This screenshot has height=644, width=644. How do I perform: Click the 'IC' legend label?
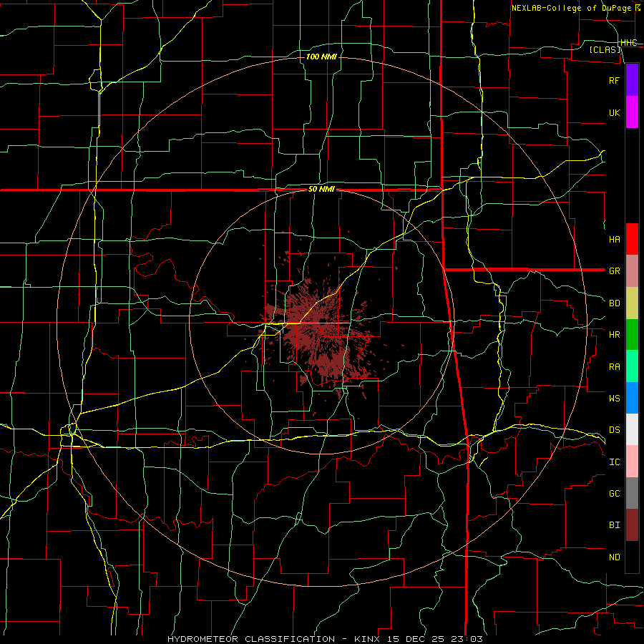(615, 462)
